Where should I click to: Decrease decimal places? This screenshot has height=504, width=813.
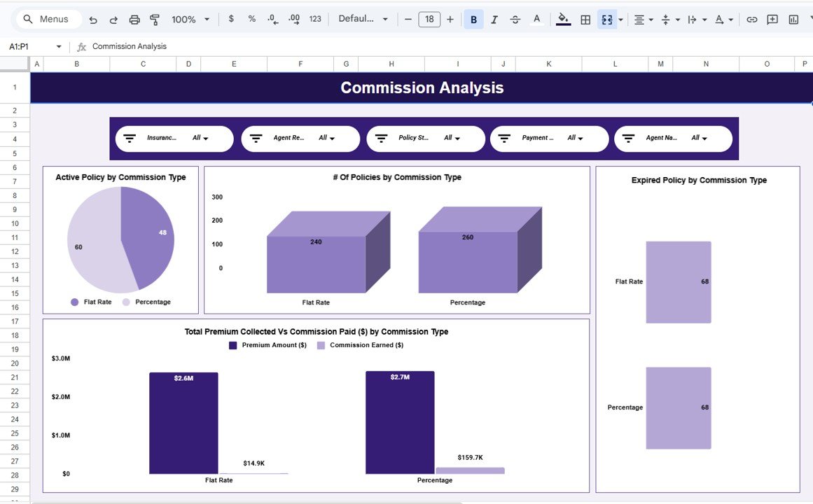pos(272,19)
